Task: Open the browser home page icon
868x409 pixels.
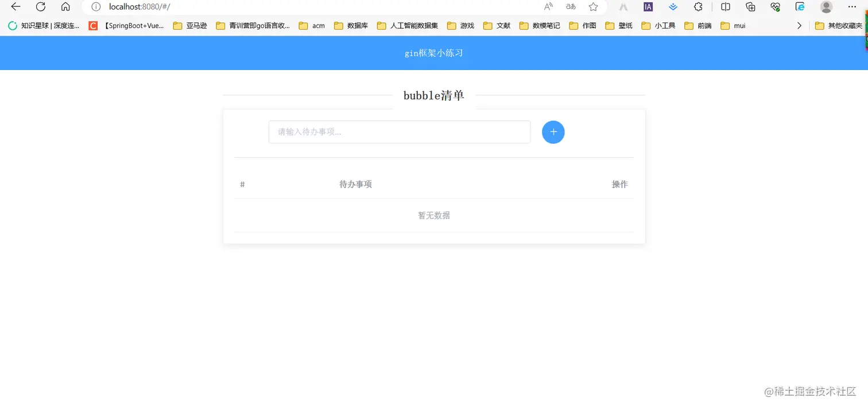Action: click(x=65, y=7)
